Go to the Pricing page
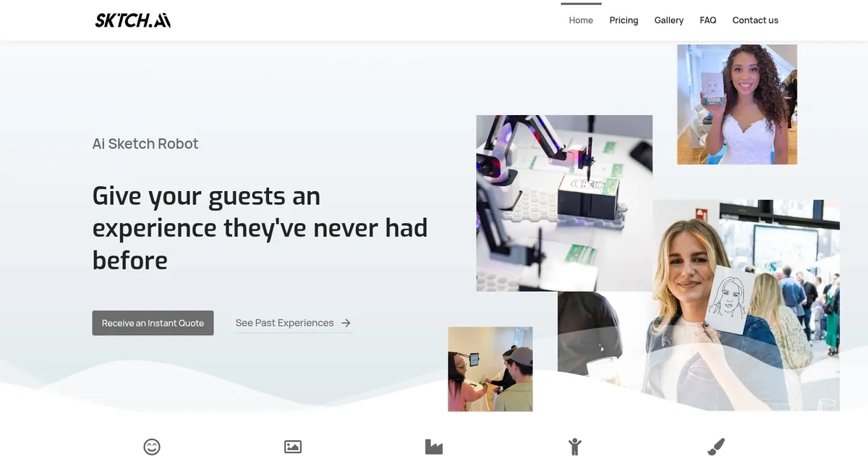This screenshot has height=456, width=868. coord(624,20)
